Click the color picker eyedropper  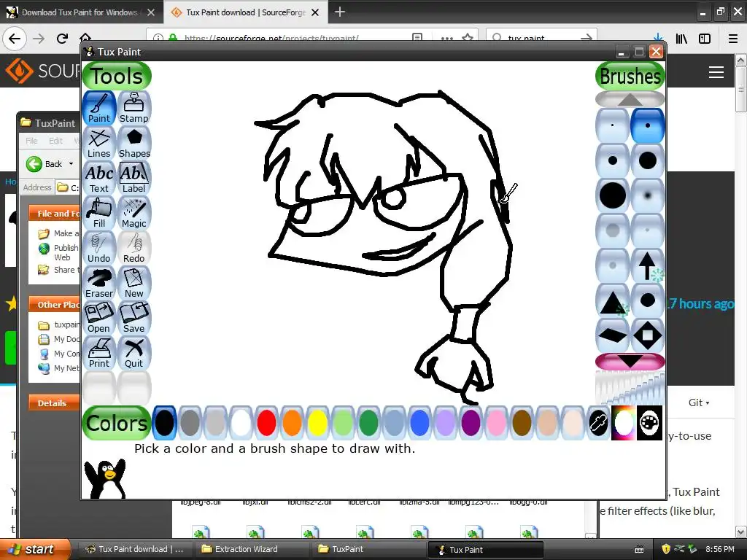[x=598, y=423]
